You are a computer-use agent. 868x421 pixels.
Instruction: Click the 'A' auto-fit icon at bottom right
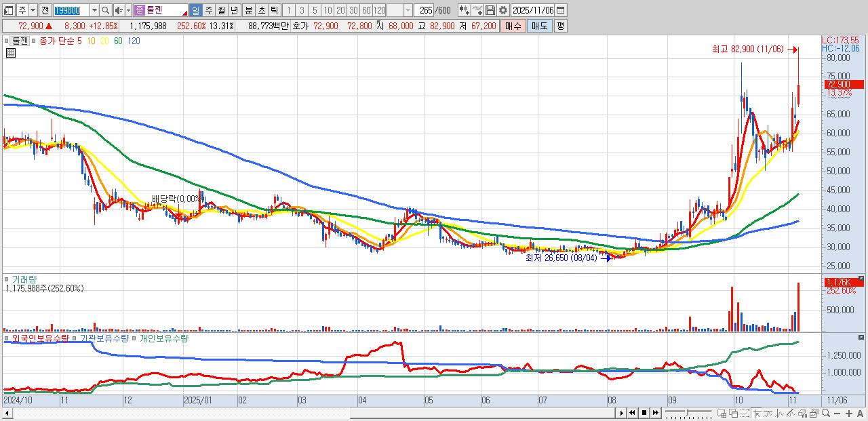point(860,414)
